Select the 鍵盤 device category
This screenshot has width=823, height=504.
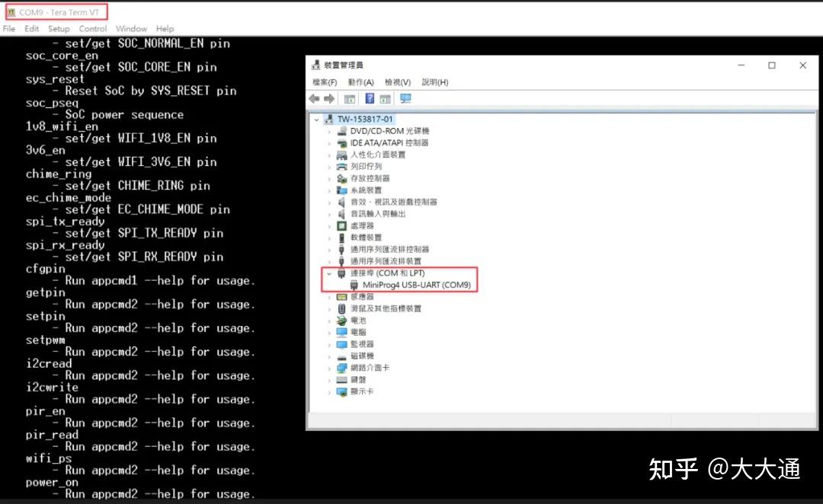pos(358,379)
